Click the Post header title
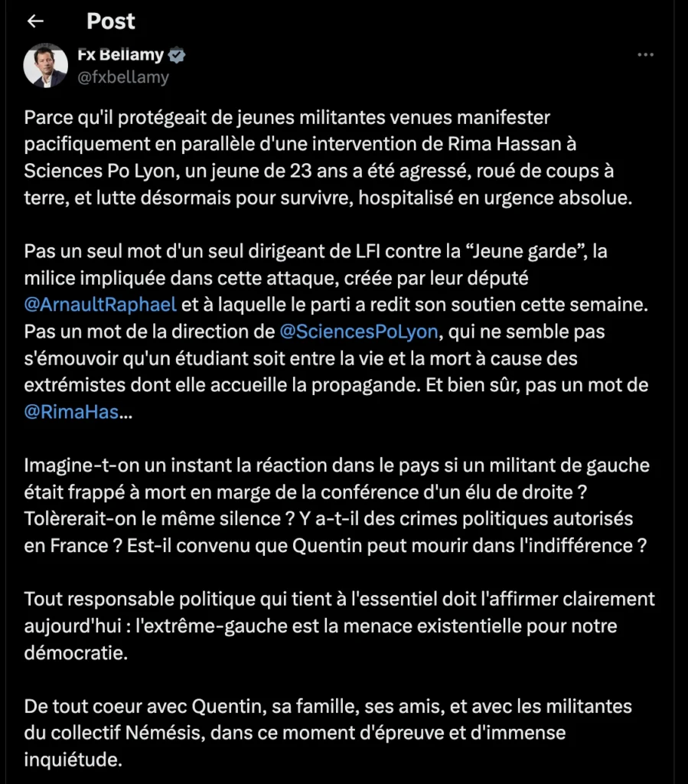The height and width of the screenshot is (784, 688). click(x=111, y=21)
